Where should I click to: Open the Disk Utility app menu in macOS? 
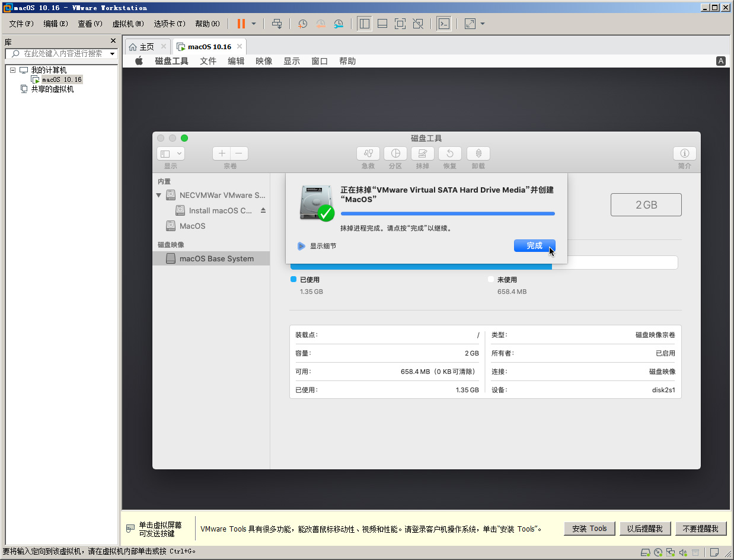coord(171,61)
